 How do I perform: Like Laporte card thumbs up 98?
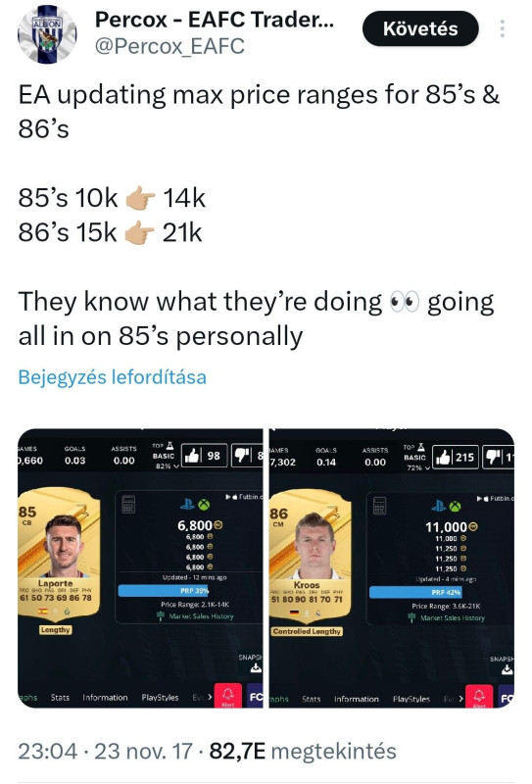(x=204, y=456)
